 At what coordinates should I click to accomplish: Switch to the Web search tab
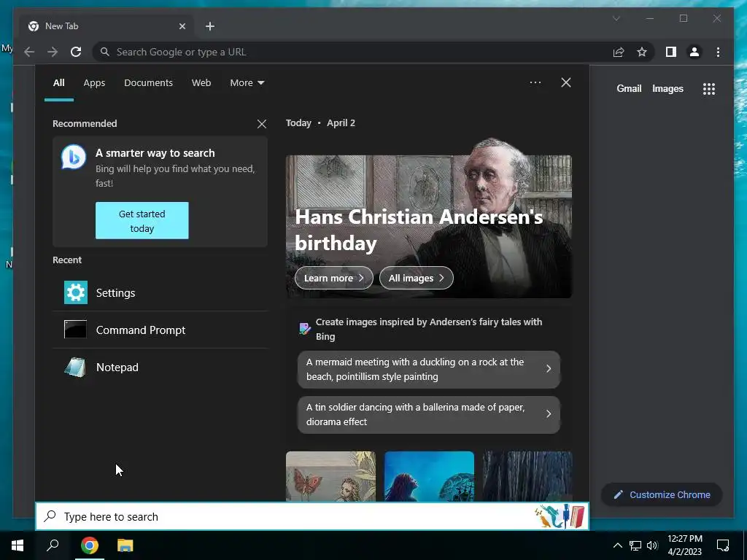pyautogui.click(x=201, y=83)
